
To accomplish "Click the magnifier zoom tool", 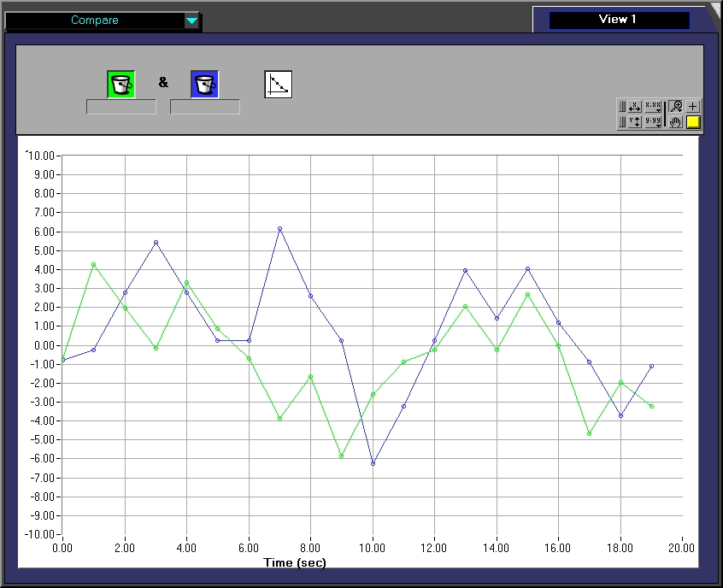I will coord(676,107).
